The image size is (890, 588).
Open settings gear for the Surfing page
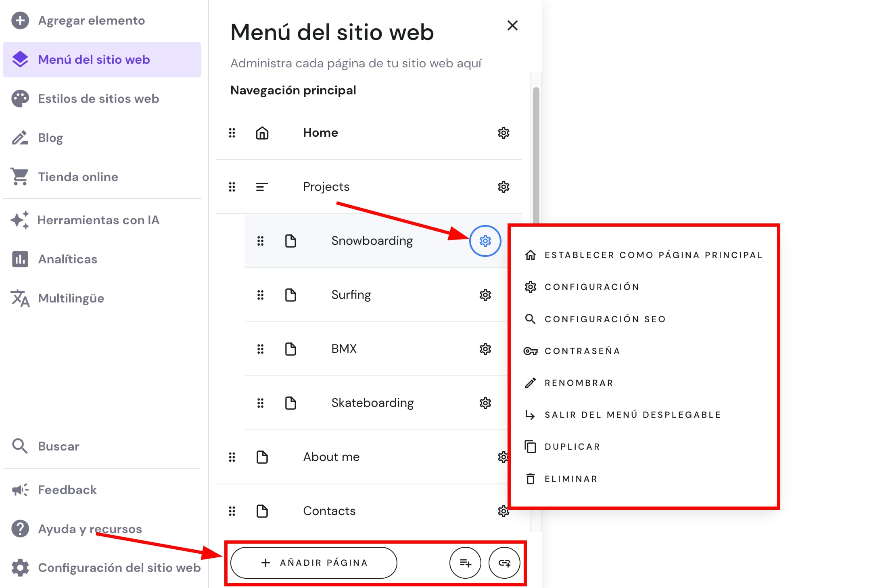[x=485, y=295]
